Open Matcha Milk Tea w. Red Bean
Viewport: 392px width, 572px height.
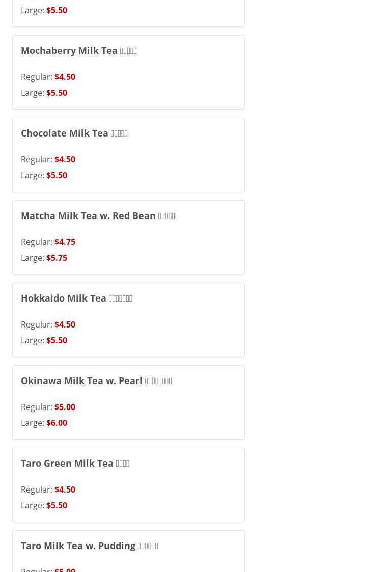[99, 216]
